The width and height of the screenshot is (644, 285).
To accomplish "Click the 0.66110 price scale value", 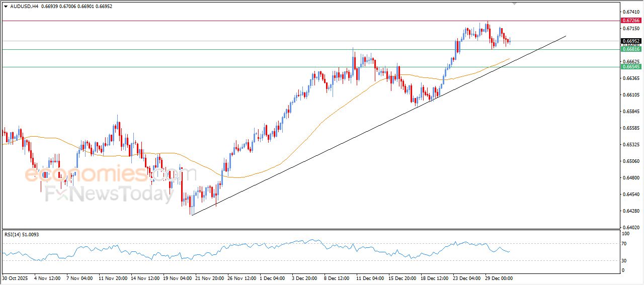I will 630,95.
